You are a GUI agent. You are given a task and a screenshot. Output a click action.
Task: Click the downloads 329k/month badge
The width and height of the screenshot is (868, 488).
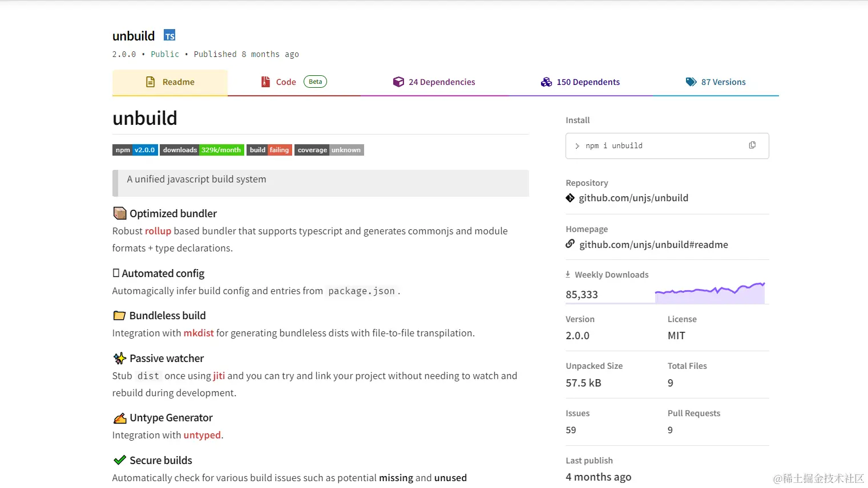(202, 150)
